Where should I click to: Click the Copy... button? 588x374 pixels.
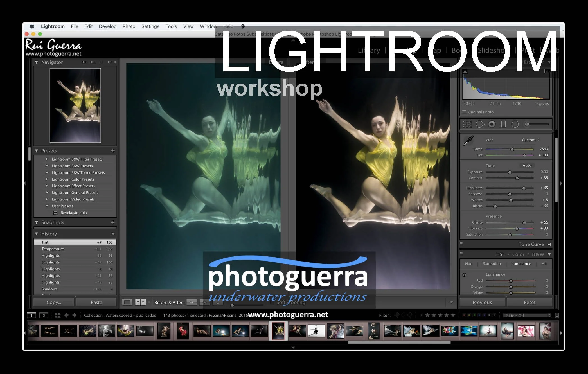(54, 302)
